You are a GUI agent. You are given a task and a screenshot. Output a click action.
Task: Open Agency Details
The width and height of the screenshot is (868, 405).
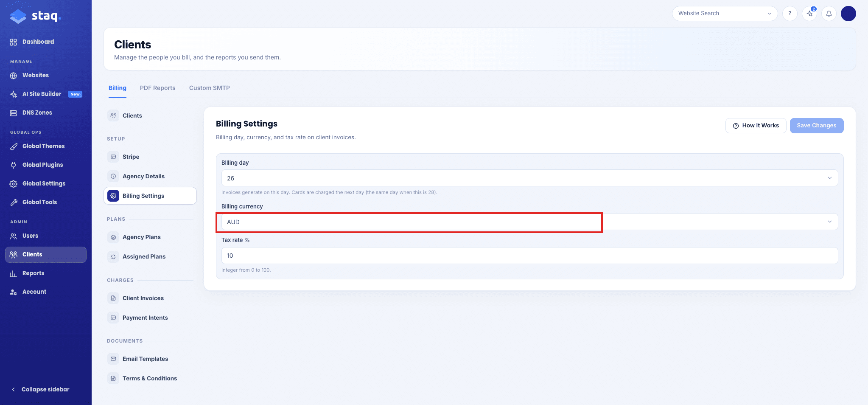(x=150, y=176)
